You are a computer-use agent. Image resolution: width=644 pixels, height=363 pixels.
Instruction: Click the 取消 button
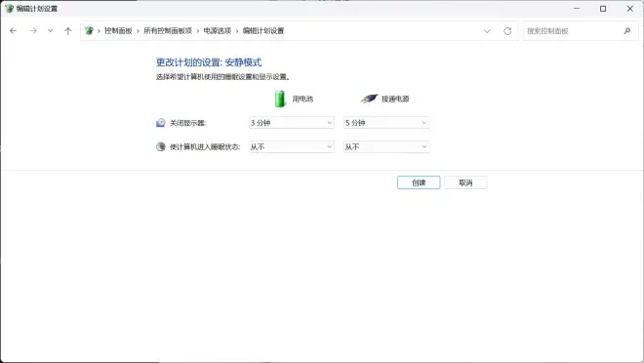tap(465, 182)
